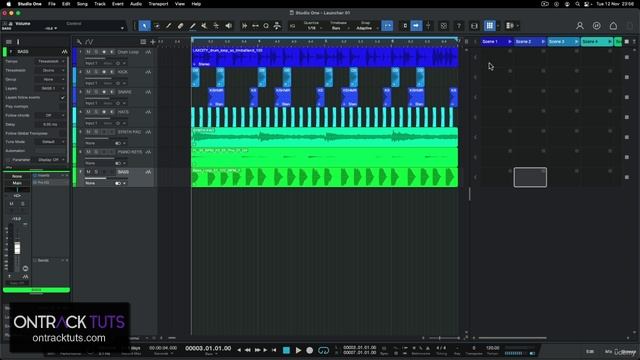Click the metronome icon in transport bar
The image size is (640, 360).
428,348
